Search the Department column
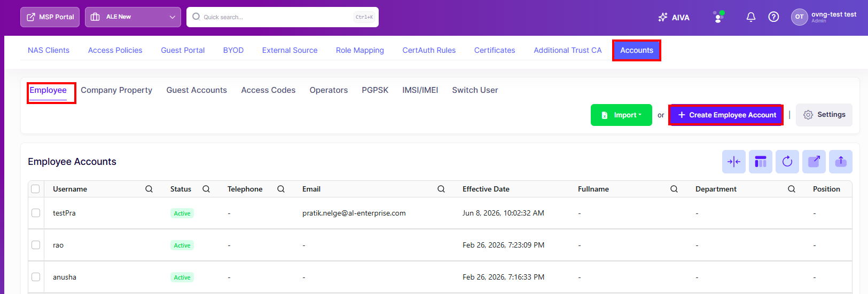Image resolution: width=868 pixels, height=294 pixels. point(792,189)
